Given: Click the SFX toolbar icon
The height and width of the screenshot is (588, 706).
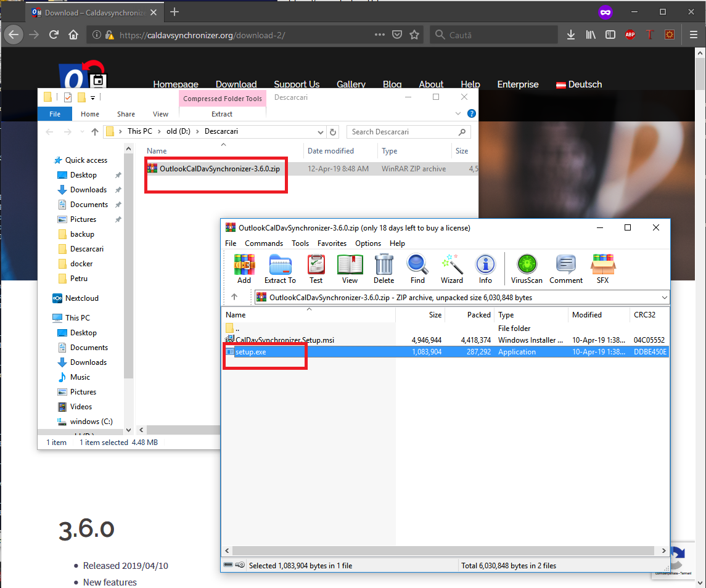Looking at the screenshot, I should pyautogui.click(x=602, y=269).
